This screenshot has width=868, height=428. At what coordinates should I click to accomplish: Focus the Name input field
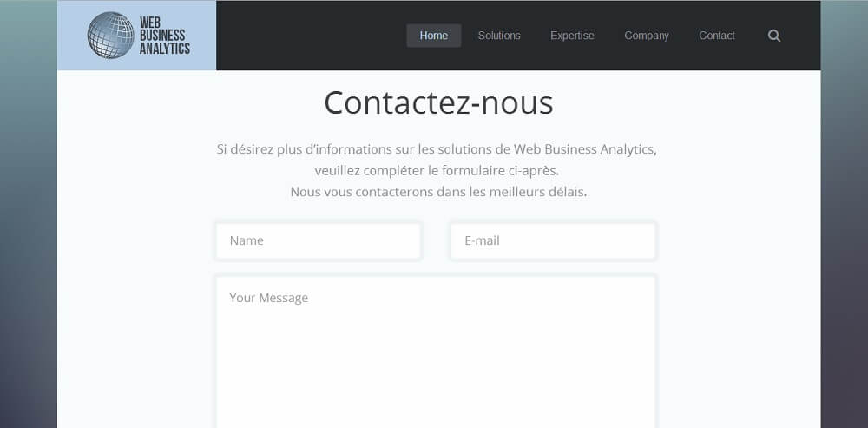(319, 240)
